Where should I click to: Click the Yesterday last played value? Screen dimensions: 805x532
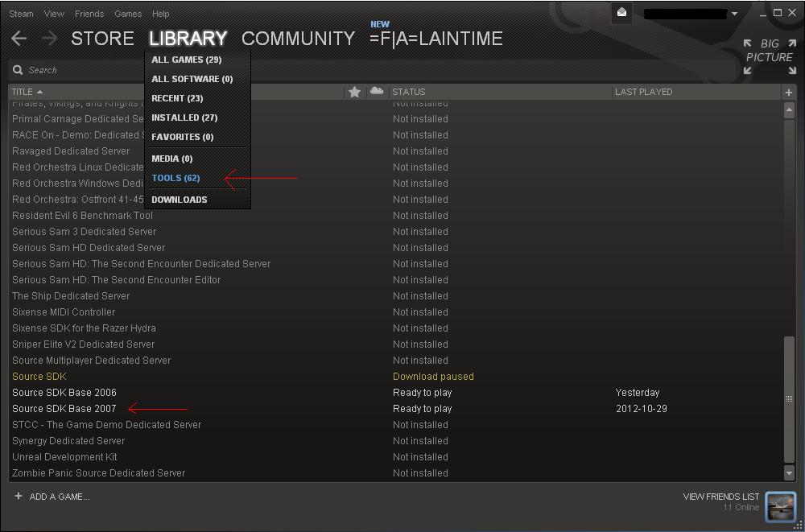pos(637,392)
